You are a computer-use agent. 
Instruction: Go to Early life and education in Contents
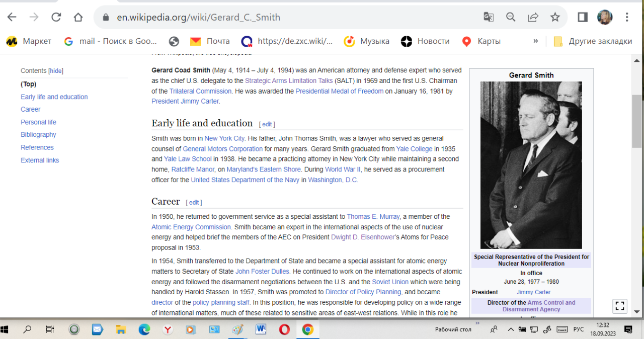pos(54,97)
